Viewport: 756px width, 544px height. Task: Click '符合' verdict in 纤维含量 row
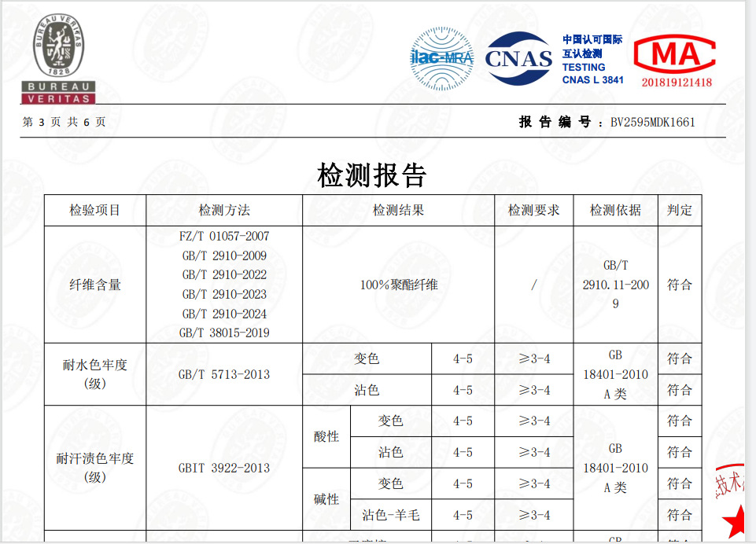coord(680,285)
